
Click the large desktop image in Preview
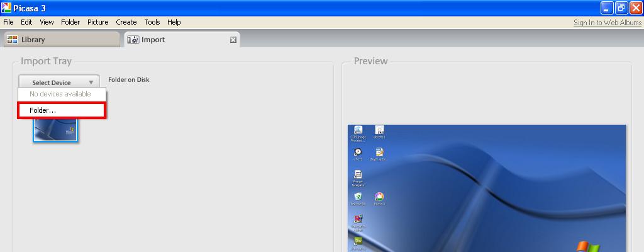click(x=487, y=189)
